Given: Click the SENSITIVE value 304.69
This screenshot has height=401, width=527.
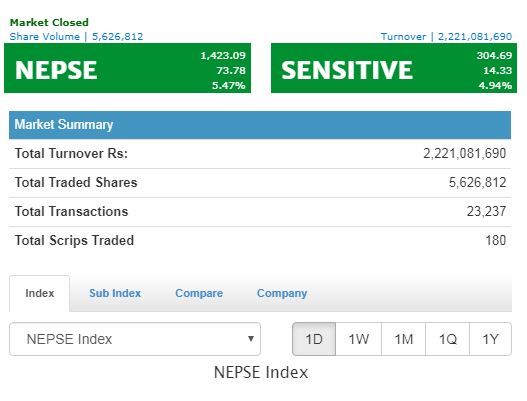Looking at the screenshot, I should pos(494,55).
